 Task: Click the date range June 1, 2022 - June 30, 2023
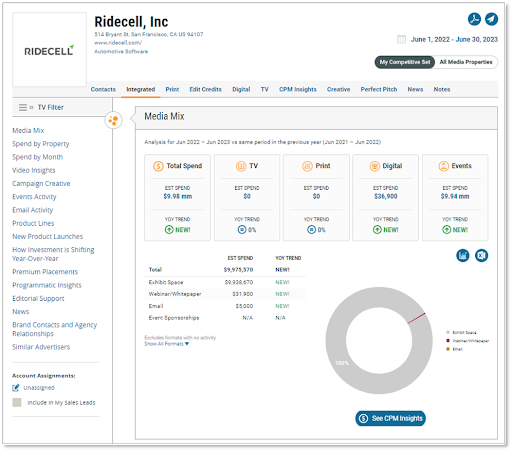click(x=454, y=39)
